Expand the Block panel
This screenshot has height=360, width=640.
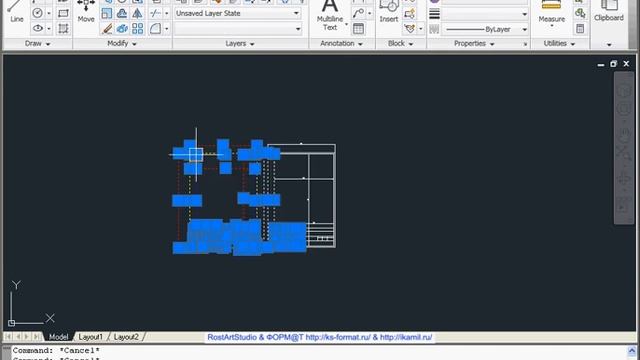[x=400, y=43]
